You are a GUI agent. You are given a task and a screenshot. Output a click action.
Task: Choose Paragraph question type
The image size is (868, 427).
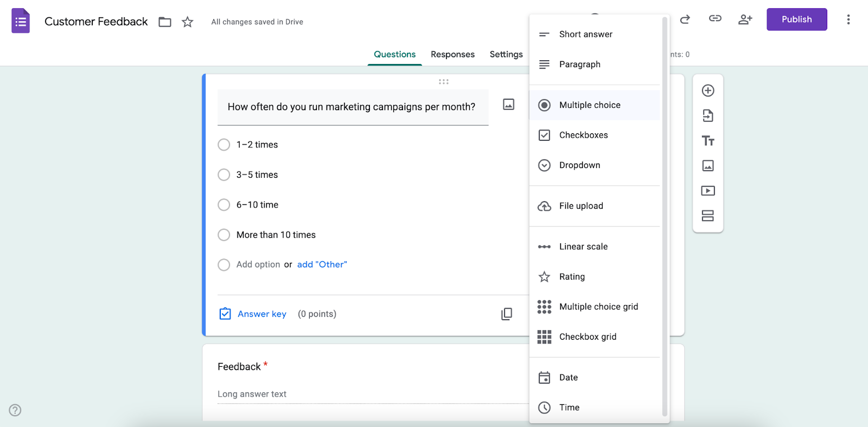(x=595, y=64)
